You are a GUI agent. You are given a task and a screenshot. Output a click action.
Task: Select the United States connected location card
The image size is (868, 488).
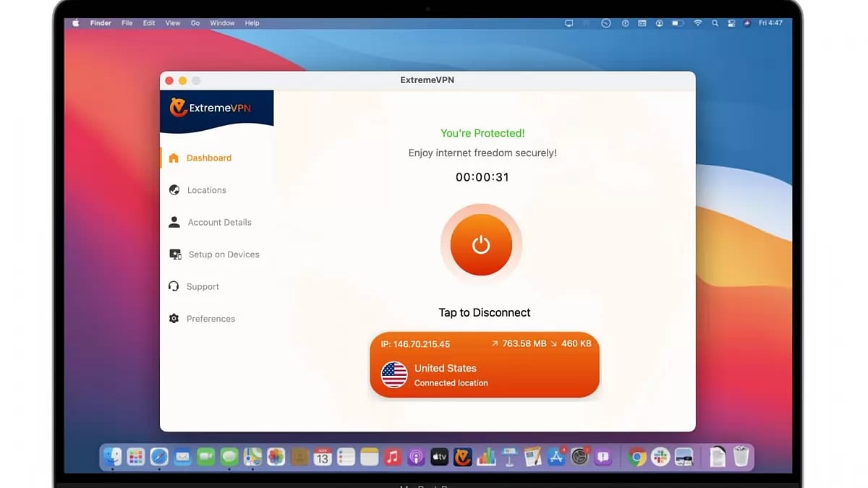click(484, 374)
